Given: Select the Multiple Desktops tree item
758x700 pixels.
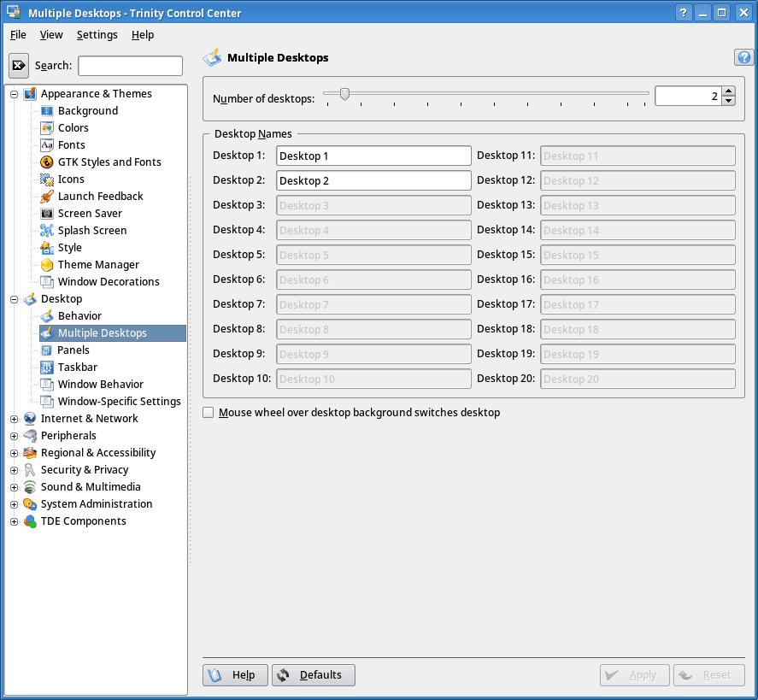Looking at the screenshot, I should point(113,333).
